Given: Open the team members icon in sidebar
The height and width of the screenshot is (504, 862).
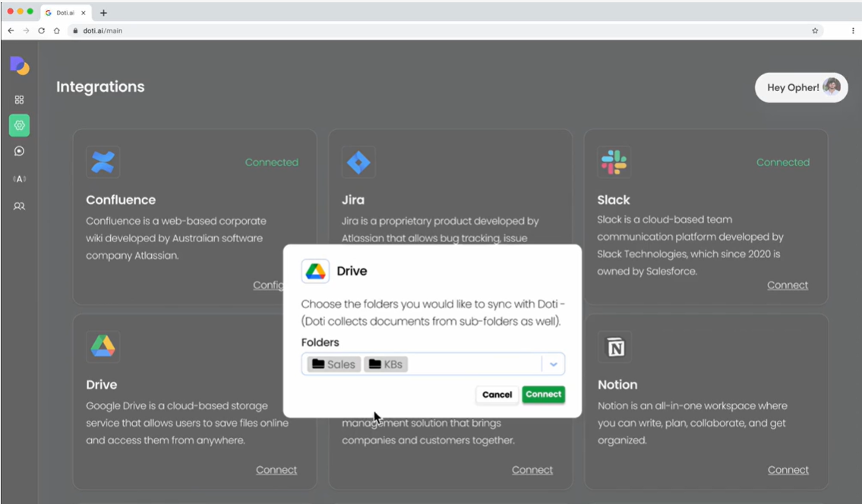Looking at the screenshot, I should pos(19,206).
